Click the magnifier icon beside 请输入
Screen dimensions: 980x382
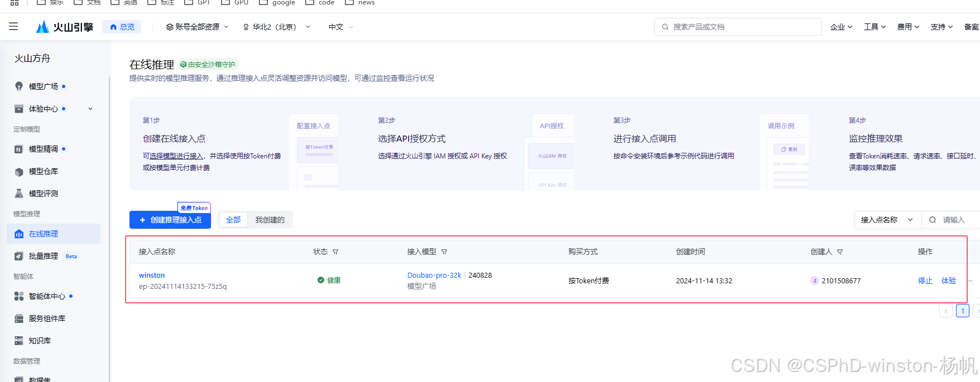tap(933, 220)
